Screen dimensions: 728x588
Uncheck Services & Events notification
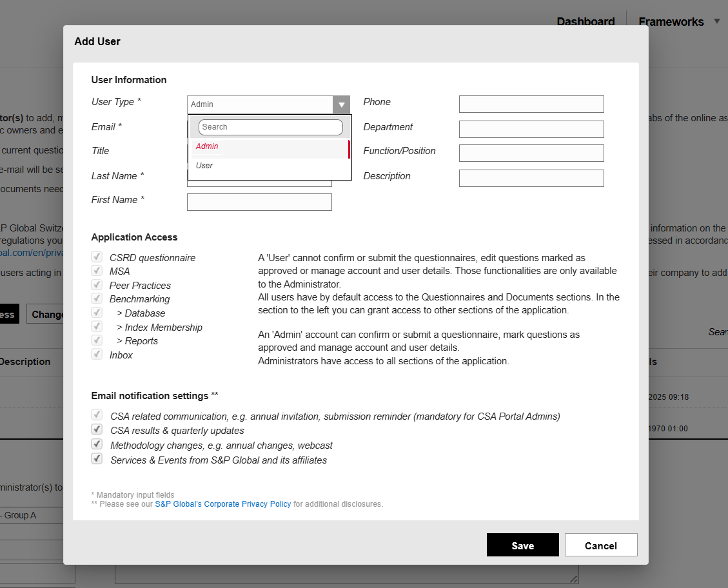coord(97,459)
